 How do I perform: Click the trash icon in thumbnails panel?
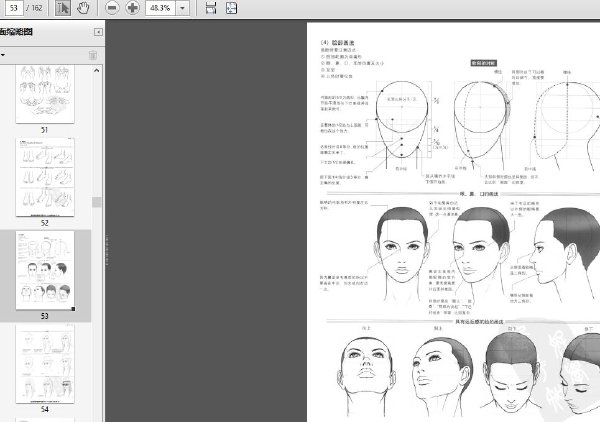(x=93, y=55)
